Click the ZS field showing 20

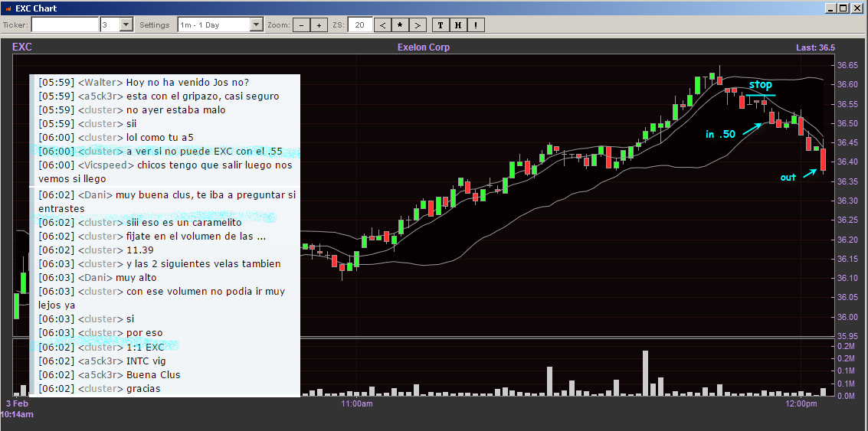pyautogui.click(x=360, y=25)
